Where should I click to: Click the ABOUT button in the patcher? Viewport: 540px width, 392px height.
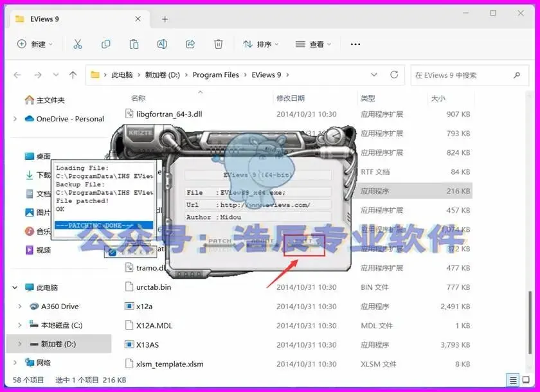[x=262, y=242]
